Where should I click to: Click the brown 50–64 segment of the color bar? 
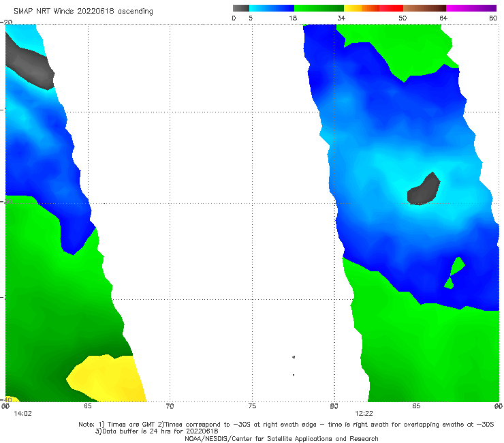pyautogui.click(x=424, y=8)
